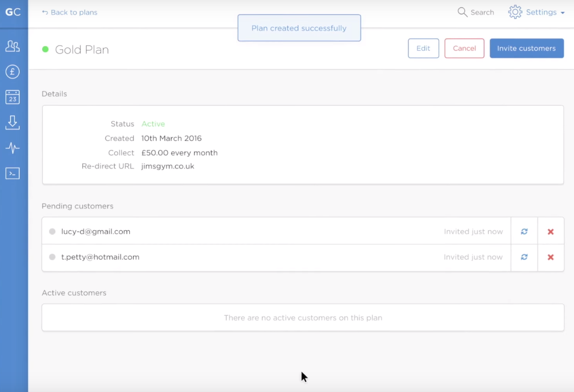Remove pending customer lucy-d@gmail.com

[x=551, y=231]
